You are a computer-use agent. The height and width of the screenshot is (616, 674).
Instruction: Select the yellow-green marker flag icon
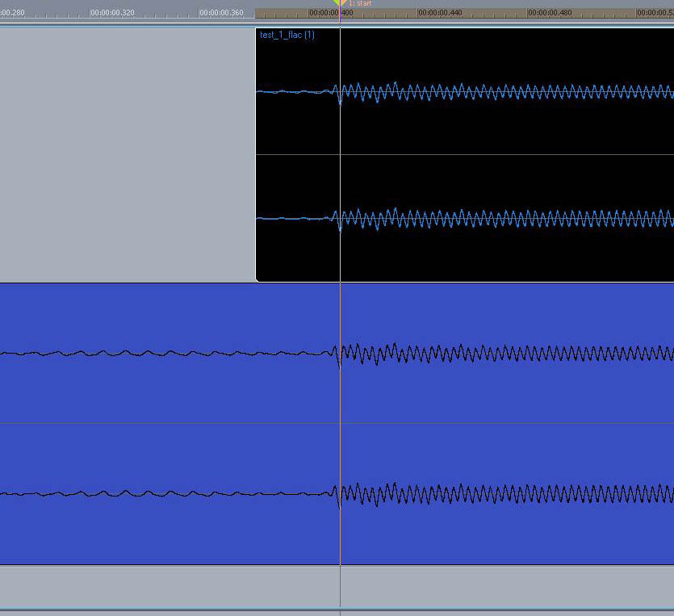[337, 3]
